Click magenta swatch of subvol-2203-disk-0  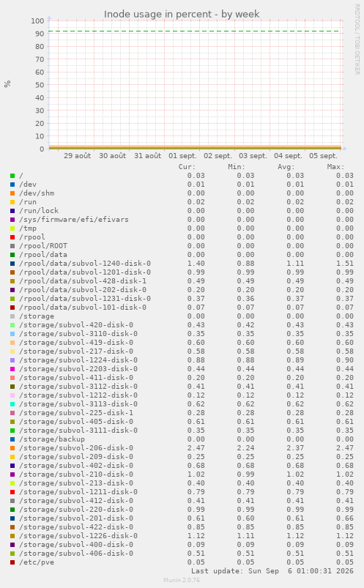tap(12, 369)
